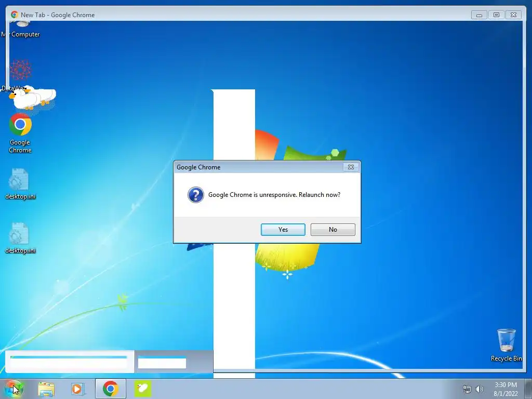Screen dimensions: 532x399
Task: Click the blue question mark dialog icon
Action: tap(196, 195)
